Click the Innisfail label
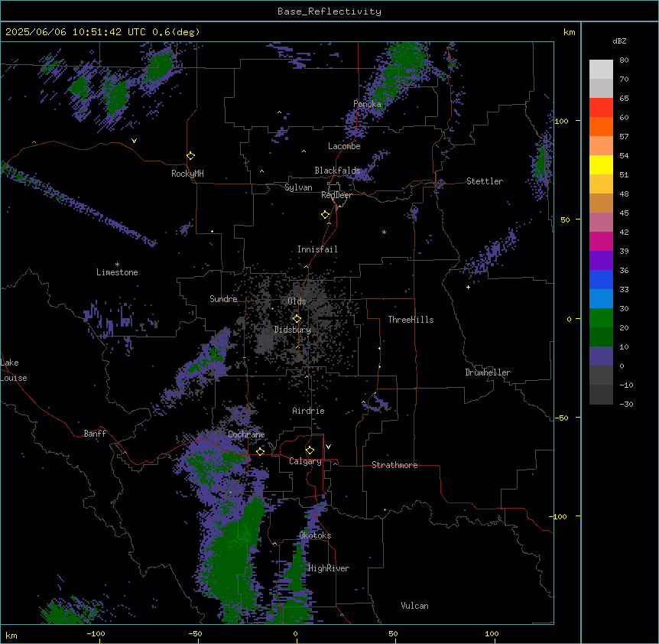This screenshot has width=659, height=644. click(317, 249)
